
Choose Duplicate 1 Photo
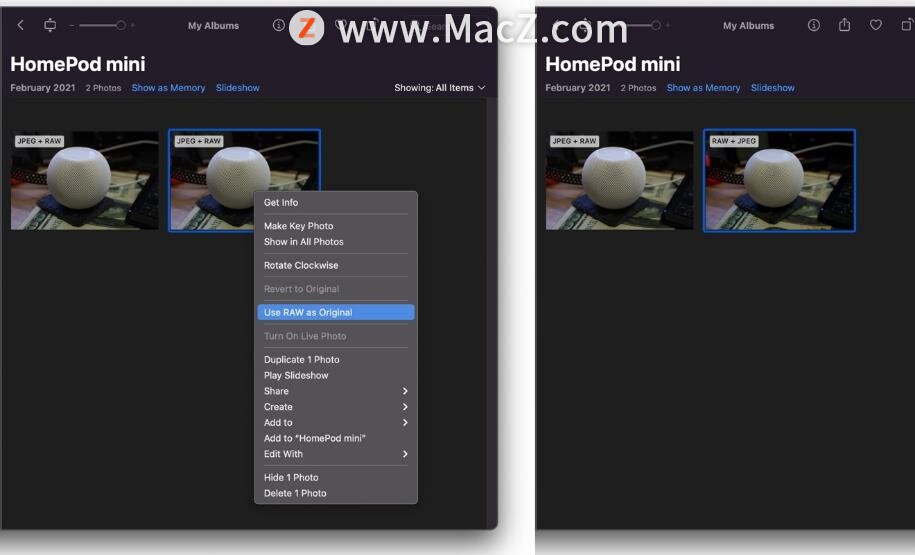[x=336, y=359]
